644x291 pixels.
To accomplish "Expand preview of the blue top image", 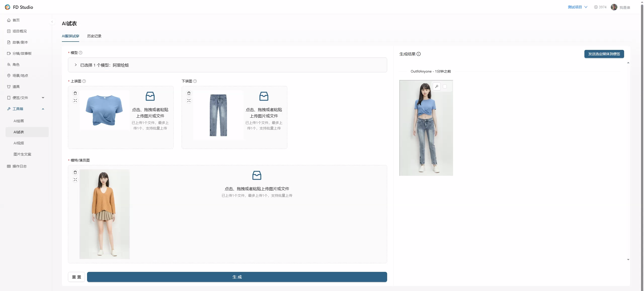I will (x=75, y=101).
